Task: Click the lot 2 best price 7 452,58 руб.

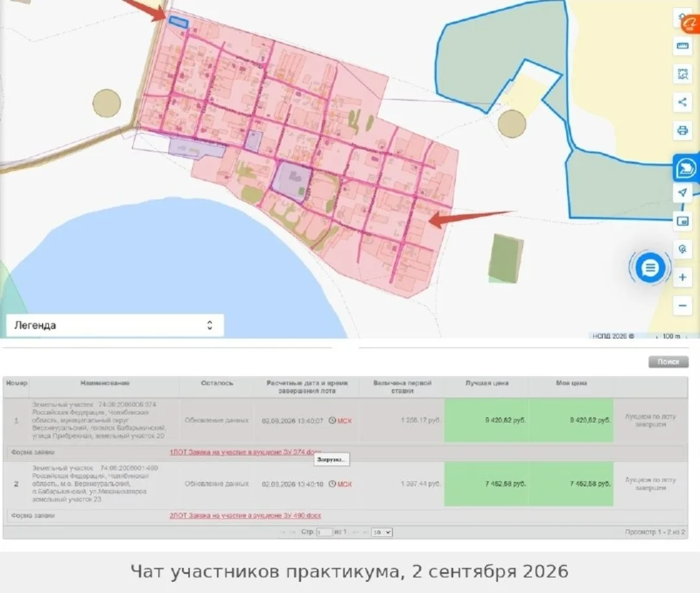Action: [x=506, y=483]
